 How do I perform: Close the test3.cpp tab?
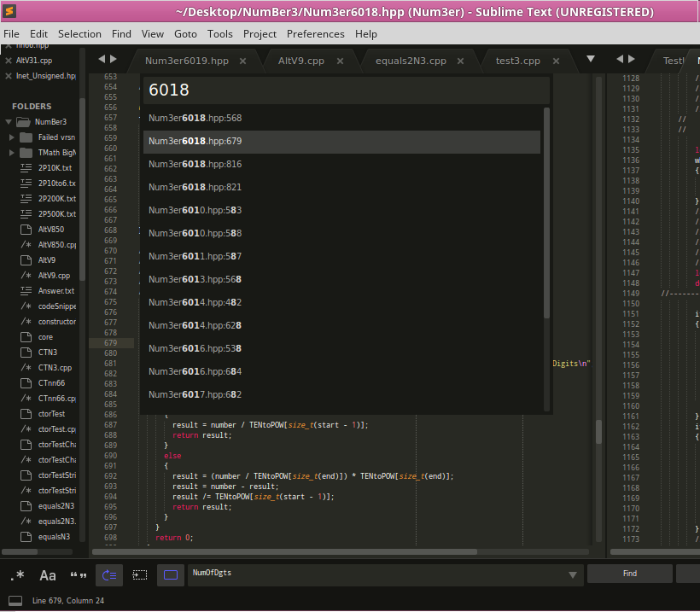557,61
